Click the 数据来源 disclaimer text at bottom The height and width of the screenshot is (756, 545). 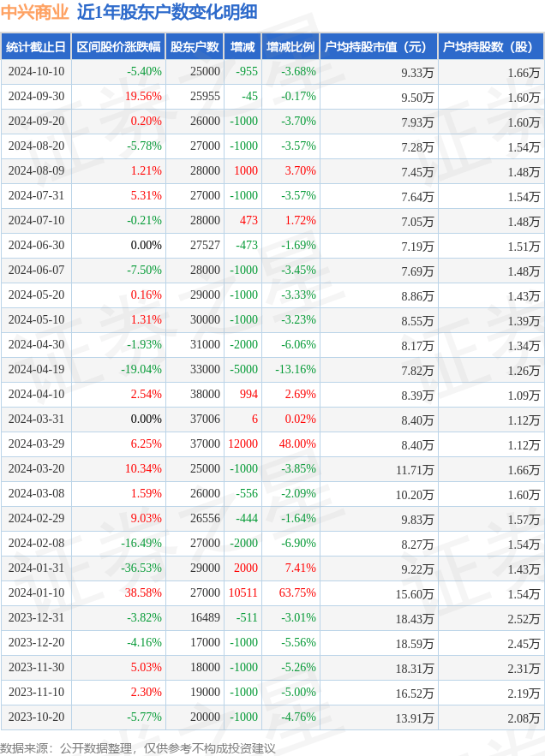pos(137,747)
